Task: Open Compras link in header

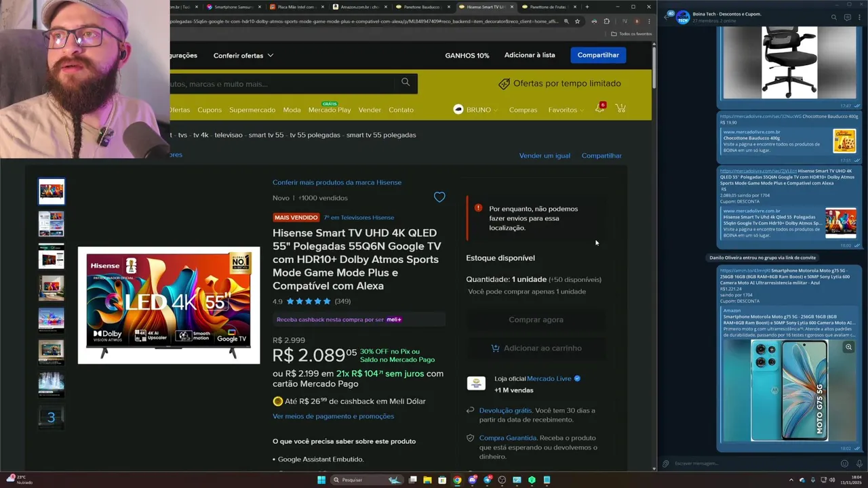Action: (x=523, y=110)
